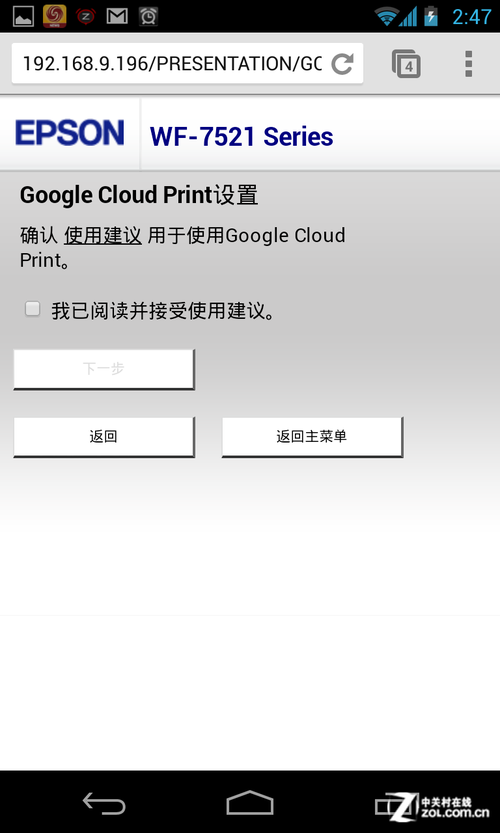Tap the Android back navigation button
This screenshot has width=500, height=833.
[104, 803]
